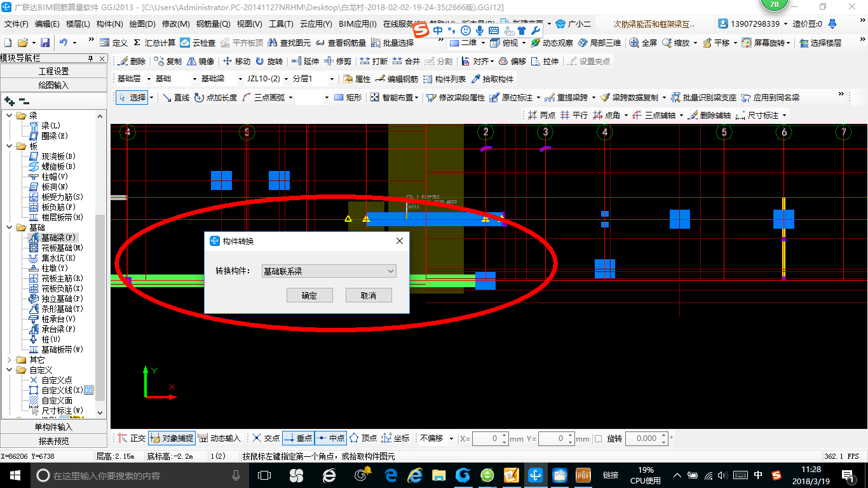Click the undo arrow icon

coord(63,43)
